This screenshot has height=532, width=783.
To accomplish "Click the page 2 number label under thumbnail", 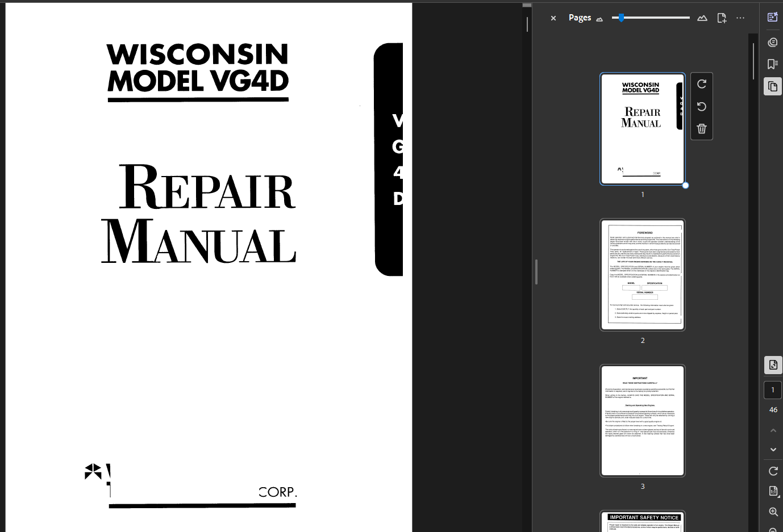I will point(643,341).
